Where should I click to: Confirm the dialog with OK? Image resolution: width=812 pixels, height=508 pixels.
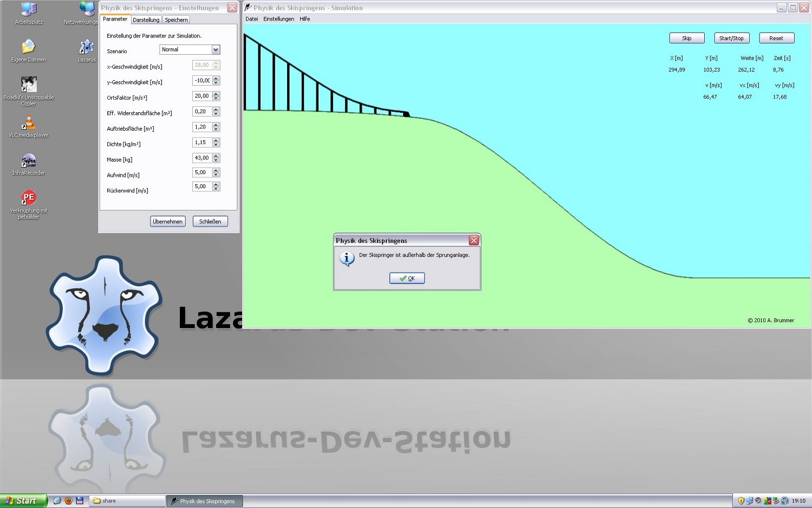(x=407, y=278)
